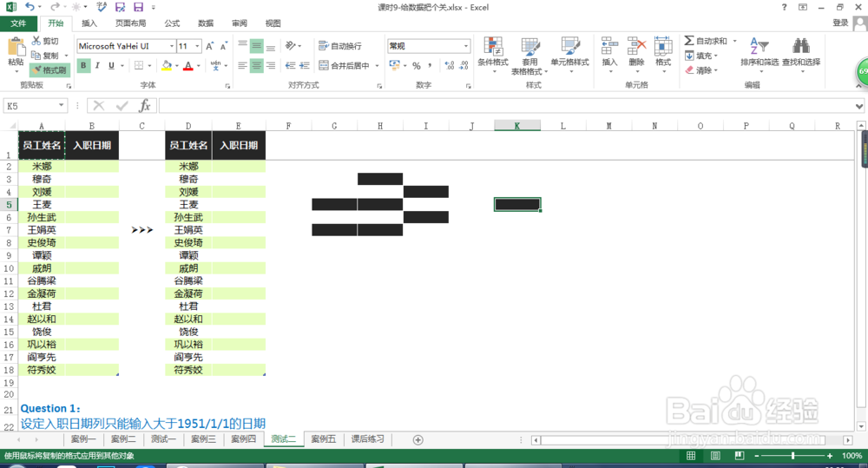
Task: Click the Undo arrow in quick access toolbar
Action: click(30, 7)
